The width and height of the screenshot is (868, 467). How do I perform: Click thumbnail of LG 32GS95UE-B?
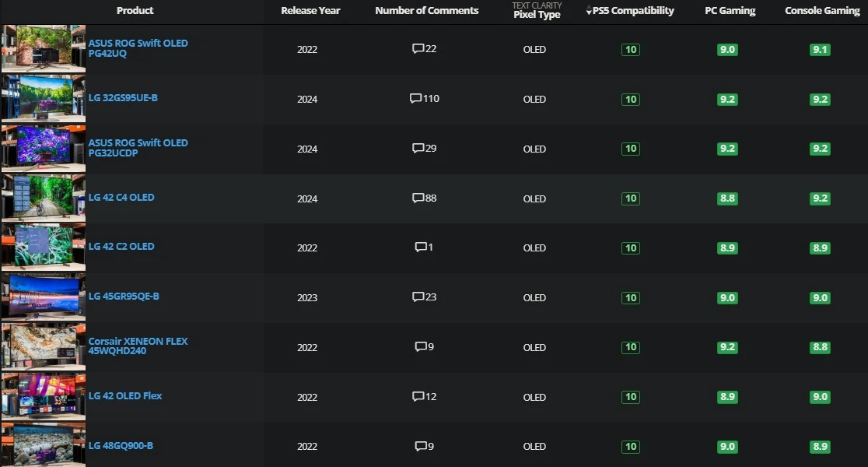click(44, 98)
